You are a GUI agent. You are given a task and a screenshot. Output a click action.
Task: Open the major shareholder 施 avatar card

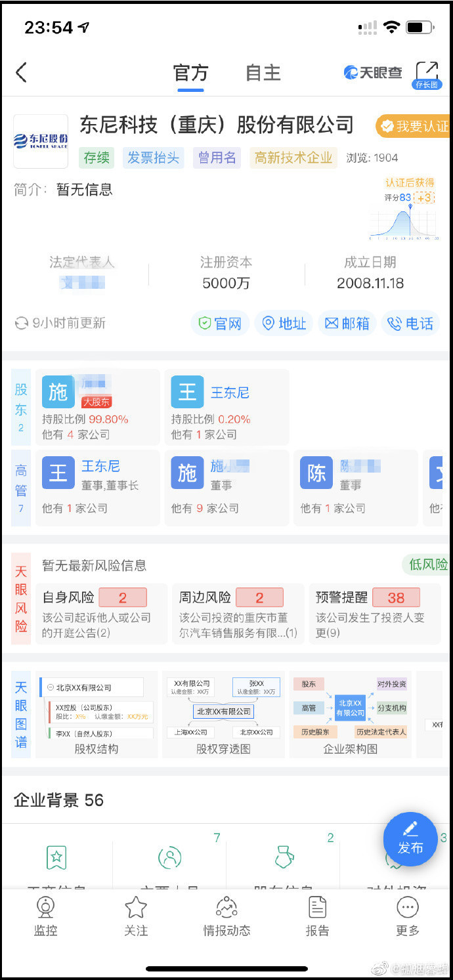pyautogui.click(x=97, y=407)
